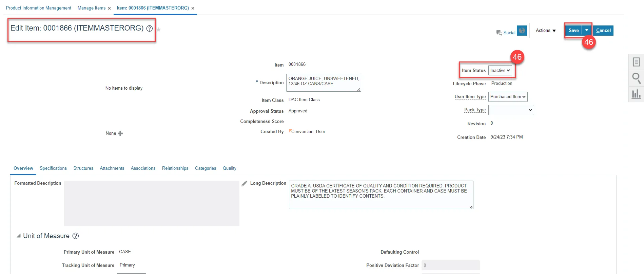Open the Structures tab
The width and height of the screenshot is (644, 274).
[x=83, y=168]
